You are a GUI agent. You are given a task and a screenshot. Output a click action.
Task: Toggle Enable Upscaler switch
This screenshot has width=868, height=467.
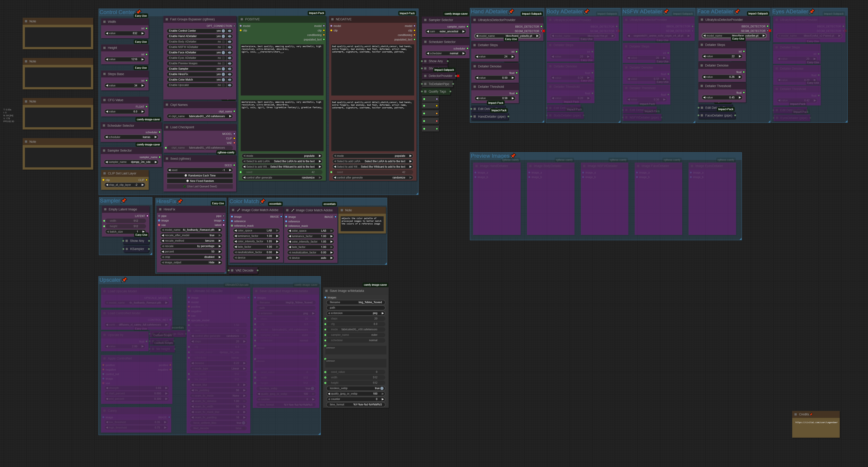223,85
